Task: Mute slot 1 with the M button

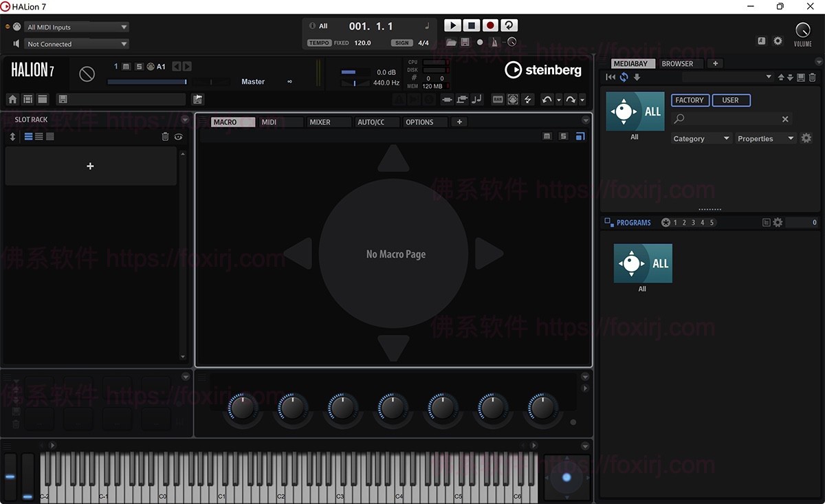Action: click(x=126, y=67)
